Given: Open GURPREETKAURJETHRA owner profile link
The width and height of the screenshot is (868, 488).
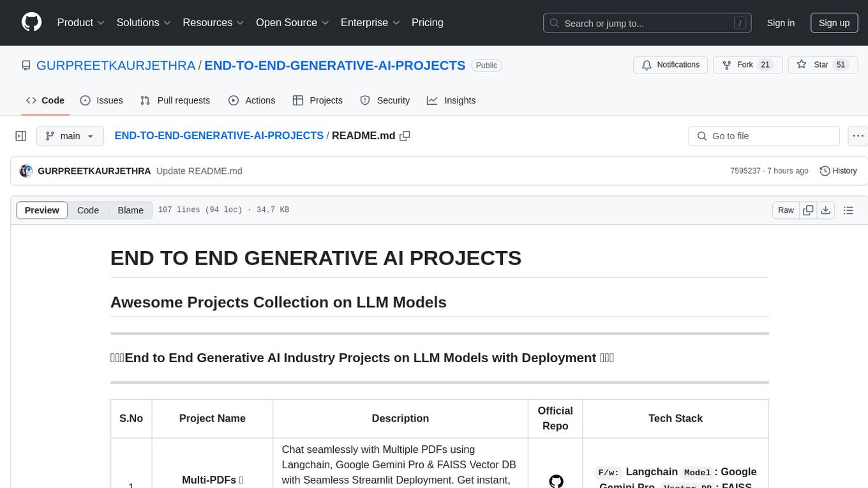Looking at the screenshot, I should (116, 65).
